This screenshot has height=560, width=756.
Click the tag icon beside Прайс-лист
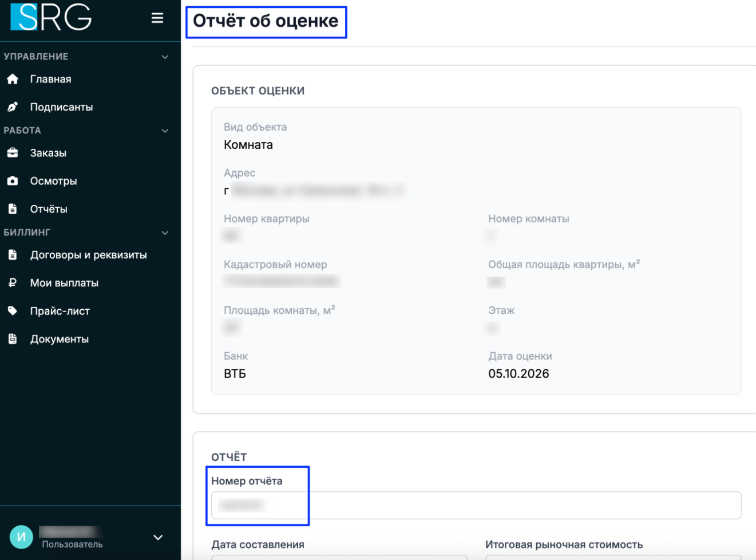click(x=13, y=311)
